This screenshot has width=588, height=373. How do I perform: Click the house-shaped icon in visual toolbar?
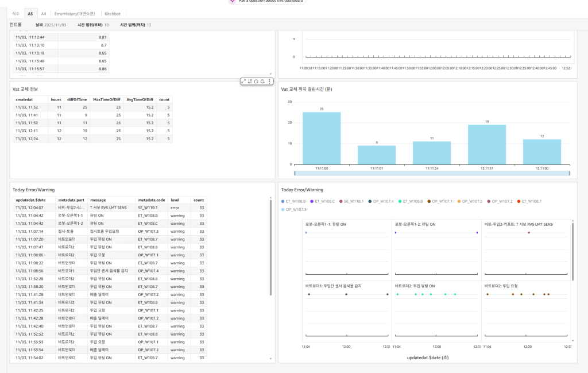point(256,82)
